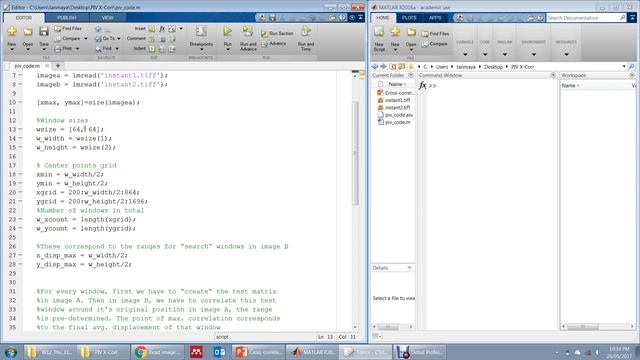
Task: Click the browse for folder icon in MATLAB
Action: [x=402, y=67]
